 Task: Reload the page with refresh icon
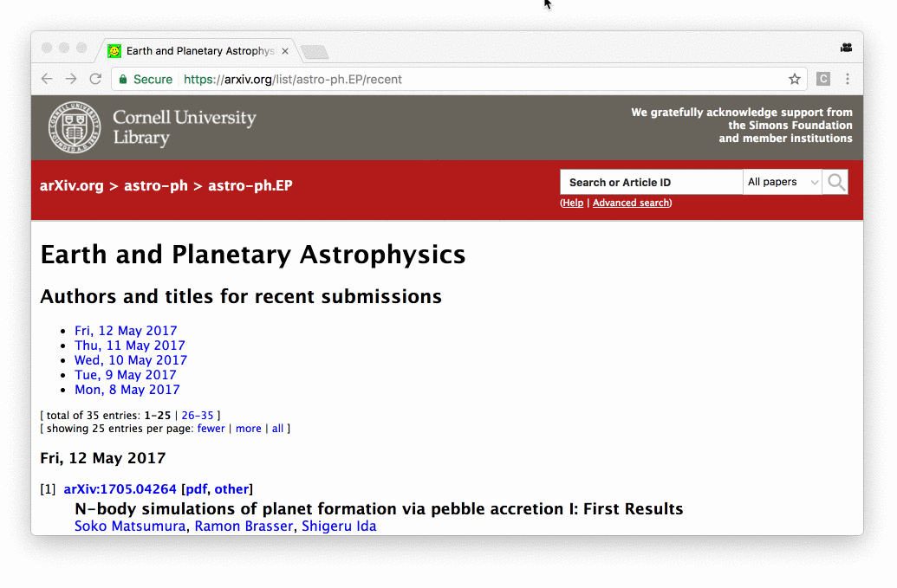tap(95, 79)
